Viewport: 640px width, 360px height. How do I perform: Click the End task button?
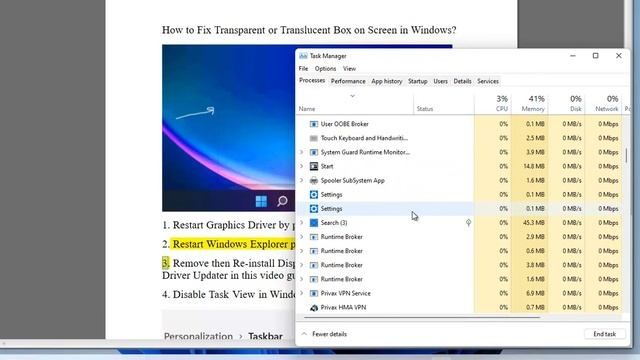pyautogui.click(x=604, y=334)
